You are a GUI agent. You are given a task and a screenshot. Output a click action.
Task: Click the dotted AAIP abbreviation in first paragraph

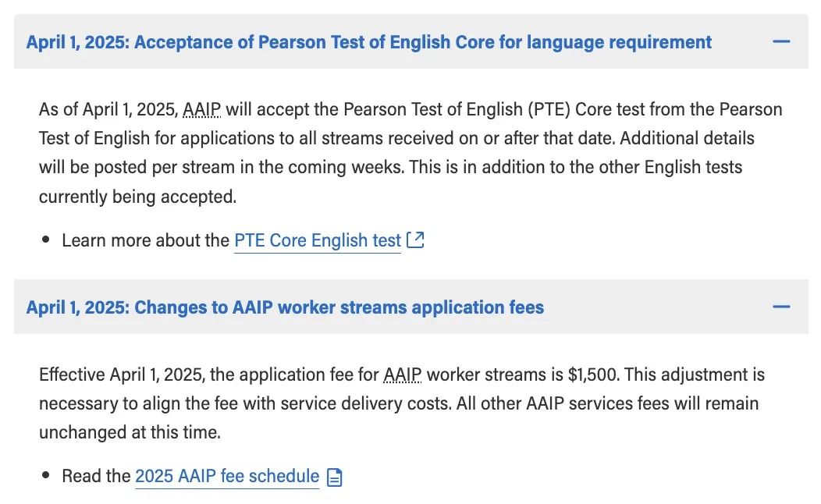[x=201, y=109]
